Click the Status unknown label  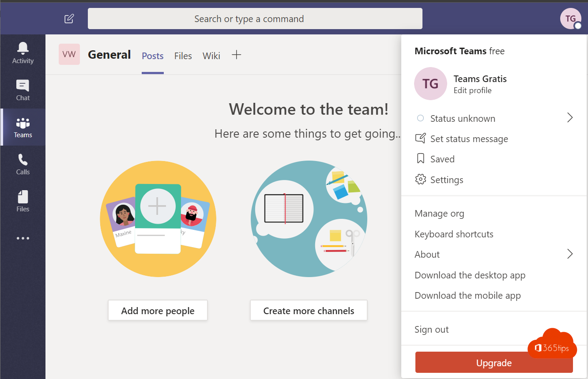(463, 118)
